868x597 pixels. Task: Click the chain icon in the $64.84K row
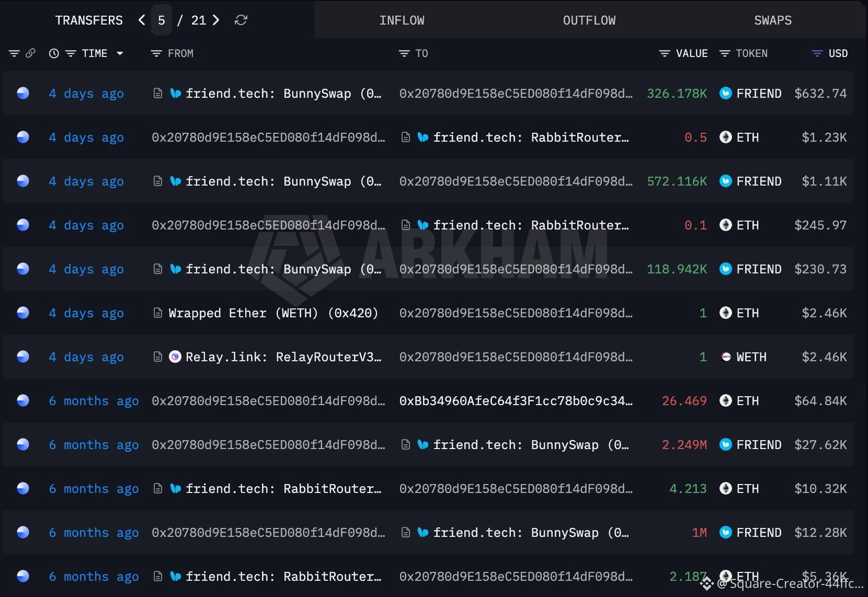(23, 400)
